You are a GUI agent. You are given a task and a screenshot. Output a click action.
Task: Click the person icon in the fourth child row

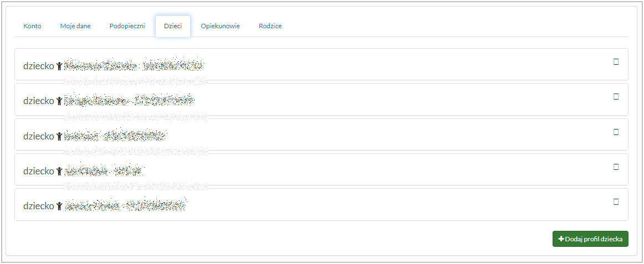(59, 171)
